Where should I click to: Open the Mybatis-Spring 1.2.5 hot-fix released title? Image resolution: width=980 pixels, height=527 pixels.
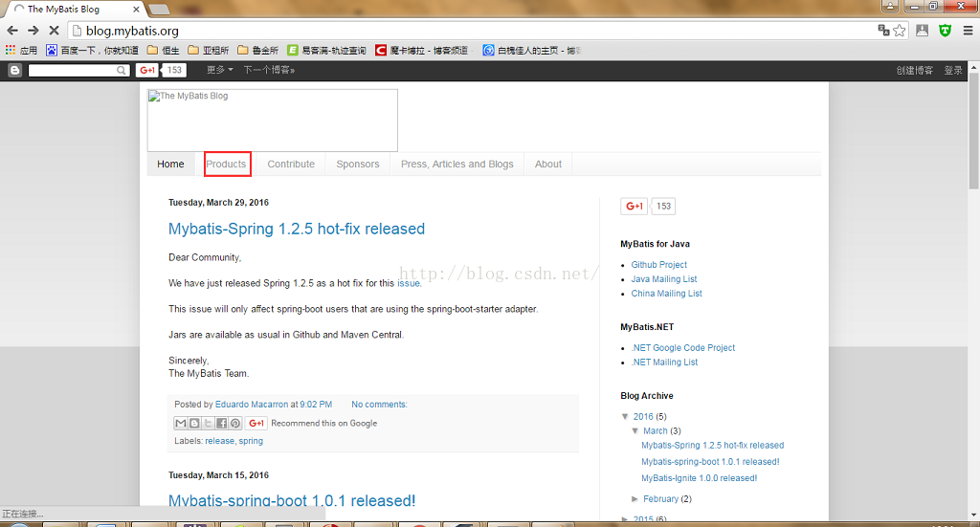[x=297, y=230]
